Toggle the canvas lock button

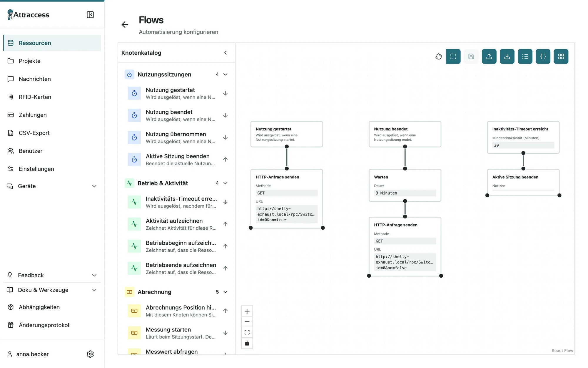tap(247, 343)
